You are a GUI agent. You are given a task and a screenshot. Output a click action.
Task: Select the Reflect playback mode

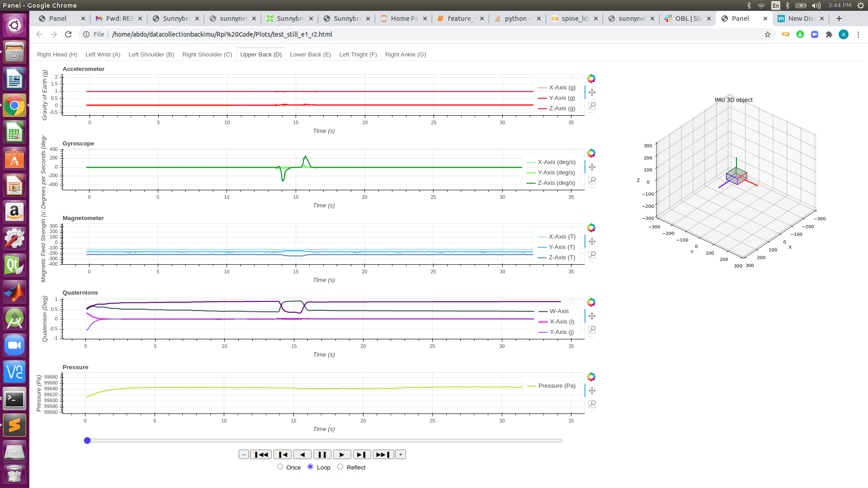click(340, 467)
